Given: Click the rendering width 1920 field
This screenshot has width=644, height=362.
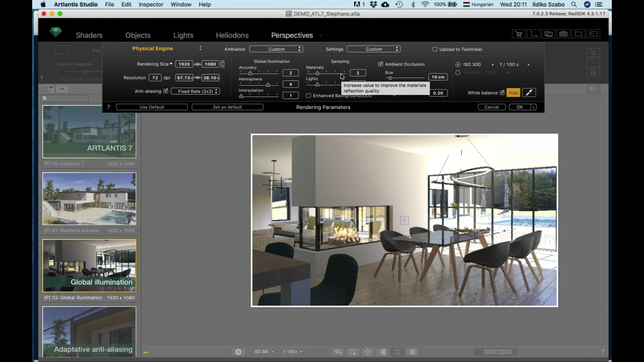Looking at the screenshot, I should point(184,64).
